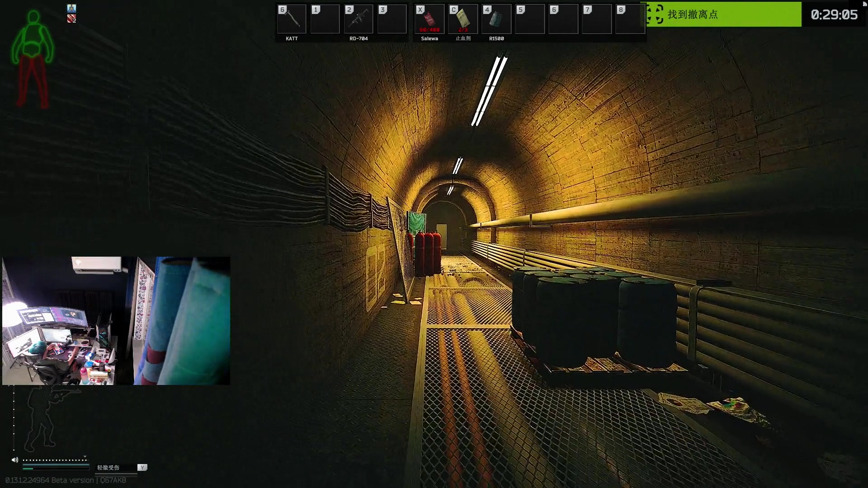Viewport: 868px width, 488px height.
Task: Click the down chevron above noise meter
Action: click(x=85, y=456)
